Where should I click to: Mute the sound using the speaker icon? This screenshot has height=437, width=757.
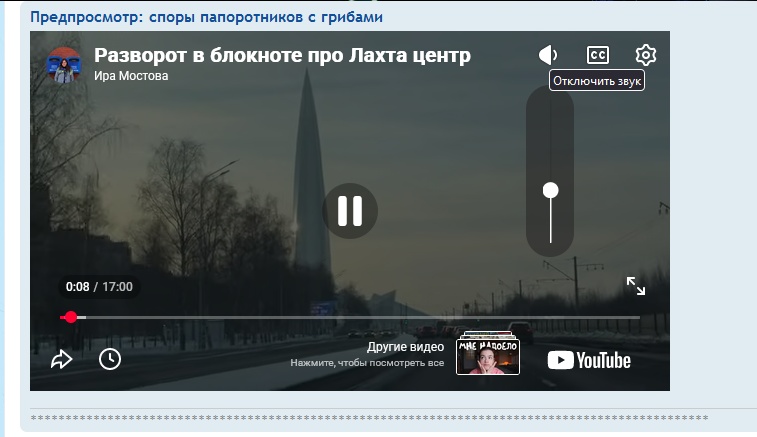(548, 55)
